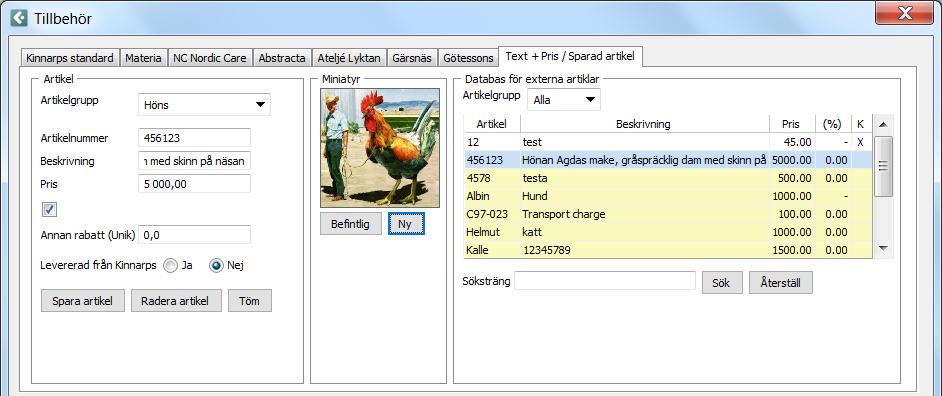Select the row Hönan Agdas make

[667, 160]
